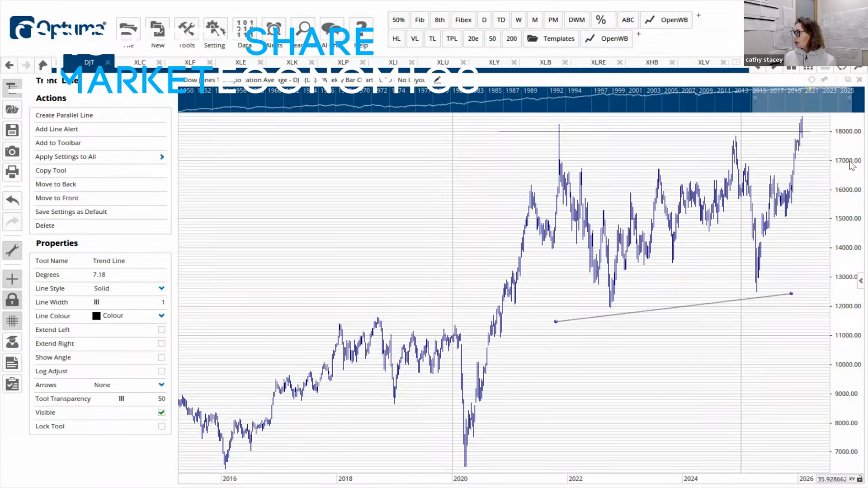
Task: Click the Alerts alarm clock icon
Action: tap(274, 28)
